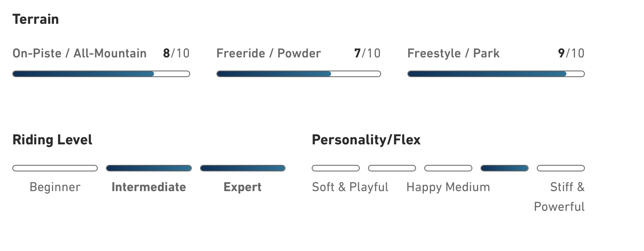The height and width of the screenshot is (251, 644).
Task: Click the filled fourth flex segment
Action: [x=504, y=168]
